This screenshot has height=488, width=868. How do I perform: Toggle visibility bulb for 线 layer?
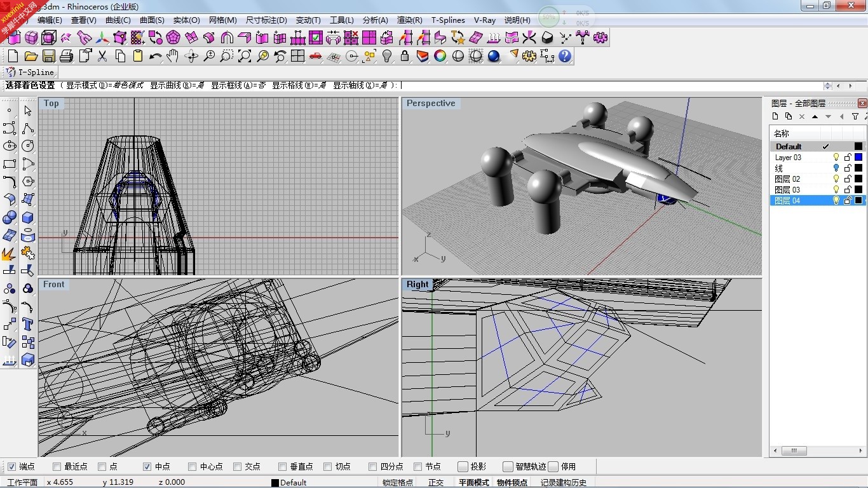[836, 168]
